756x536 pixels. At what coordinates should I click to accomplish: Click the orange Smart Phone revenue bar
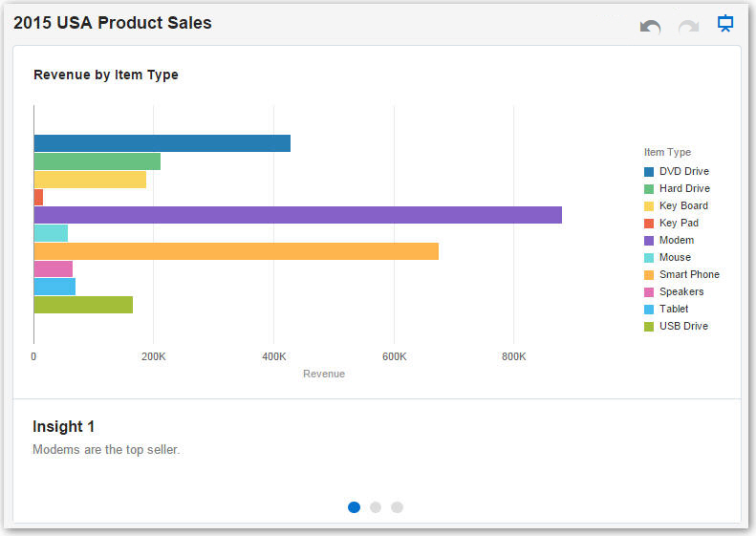click(236, 251)
